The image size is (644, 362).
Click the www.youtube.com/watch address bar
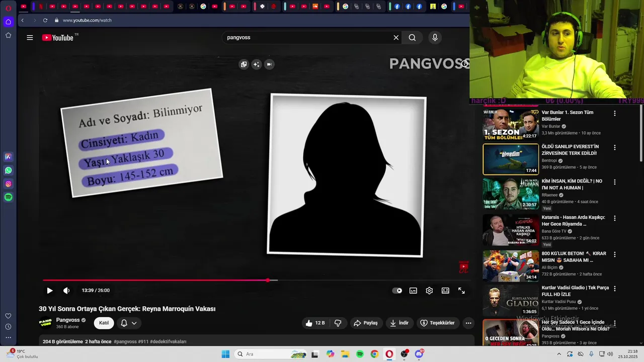click(x=87, y=20)
